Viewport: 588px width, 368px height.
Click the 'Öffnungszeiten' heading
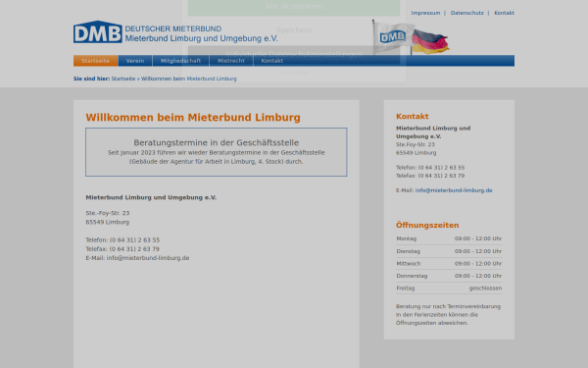point(427,226)
